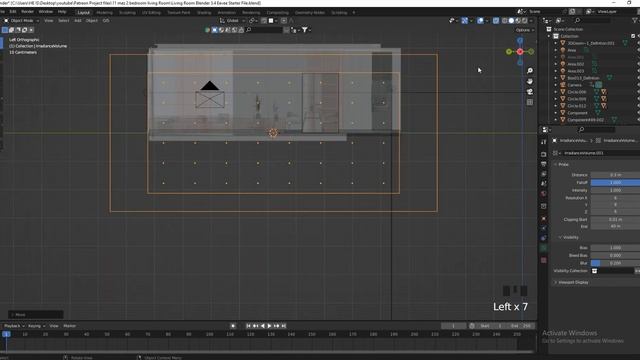Open the viewport Options dropdown
This screenshot has width=640, height=360.
524,30
